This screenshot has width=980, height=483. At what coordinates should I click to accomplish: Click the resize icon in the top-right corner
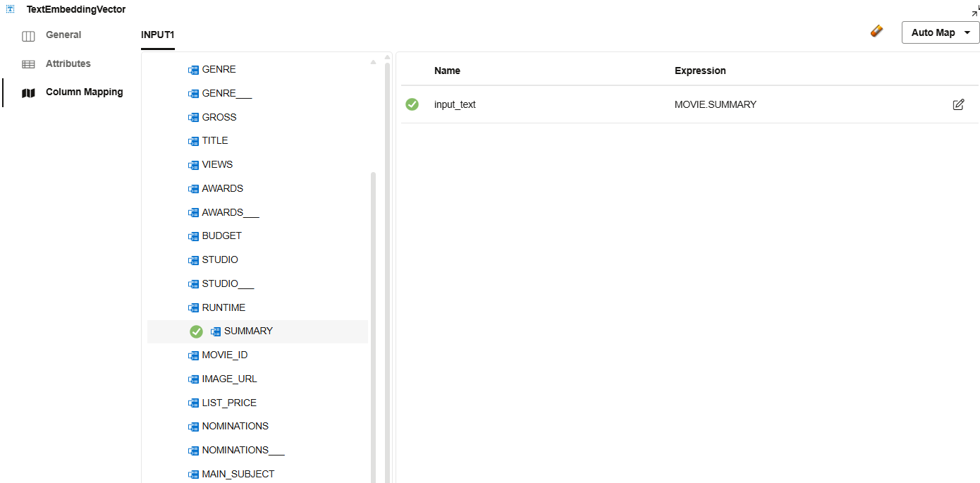click(975, 11)
